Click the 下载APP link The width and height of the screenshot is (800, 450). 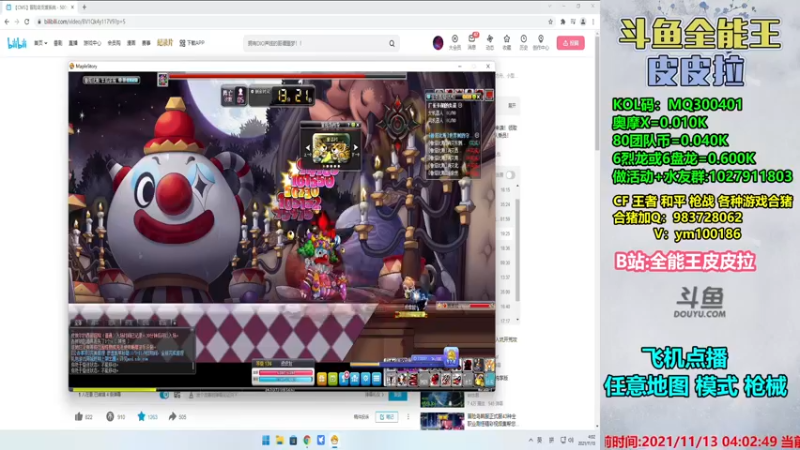click(x=192, y=43)
